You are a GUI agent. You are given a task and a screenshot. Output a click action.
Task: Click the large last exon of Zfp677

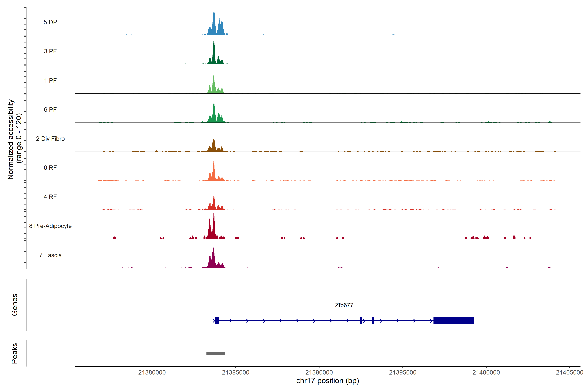tap(454, 320)
